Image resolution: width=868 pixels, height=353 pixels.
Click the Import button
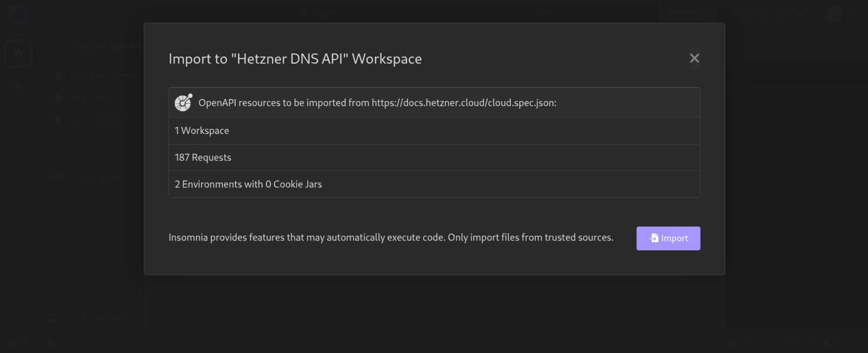point(668,238)
